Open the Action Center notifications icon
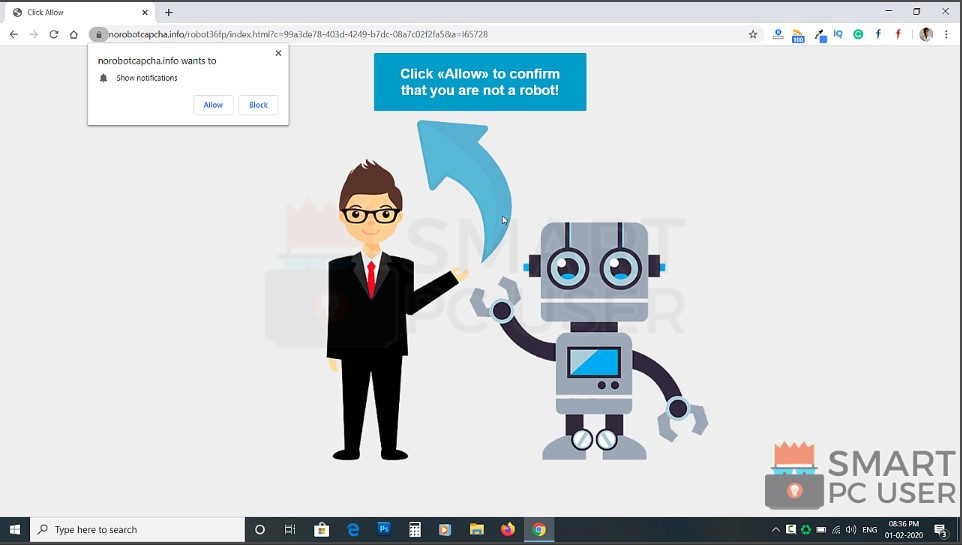962x545 pixels. [941, 530]
